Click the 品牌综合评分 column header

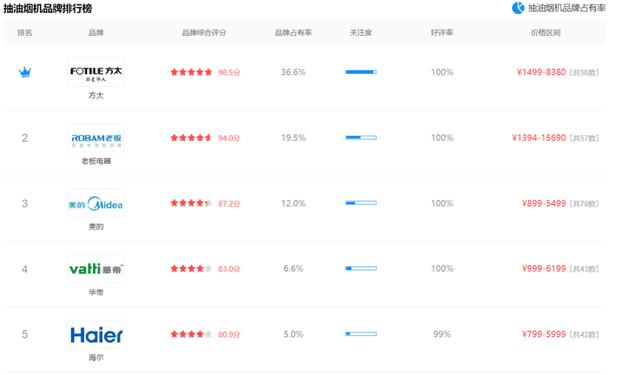click(204, 33)
